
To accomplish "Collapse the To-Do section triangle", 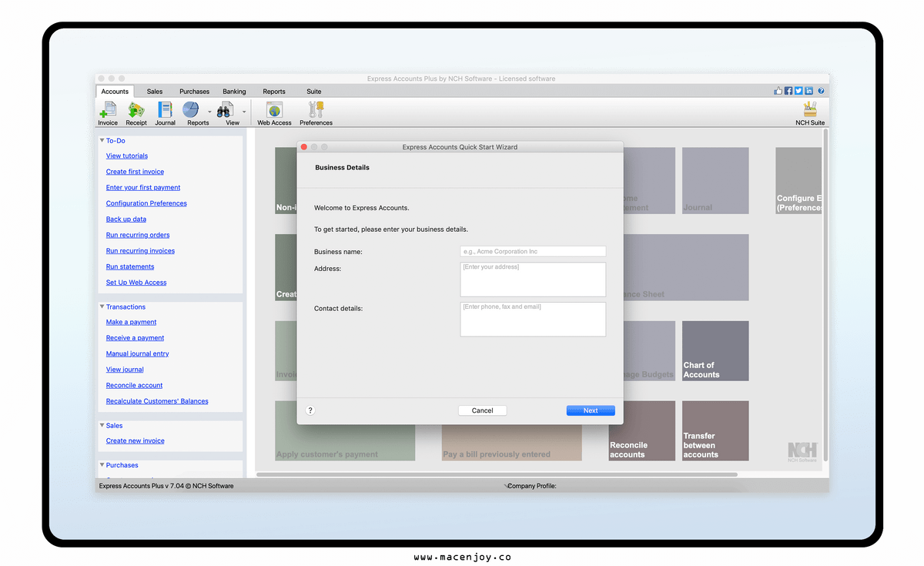I will [102, 140].
